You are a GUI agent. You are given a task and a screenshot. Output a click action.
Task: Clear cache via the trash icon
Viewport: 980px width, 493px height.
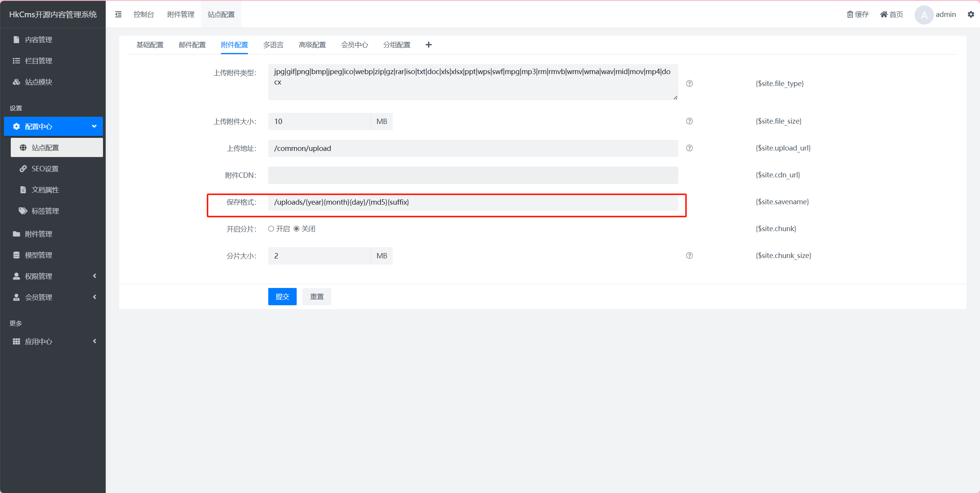[850, 14]
